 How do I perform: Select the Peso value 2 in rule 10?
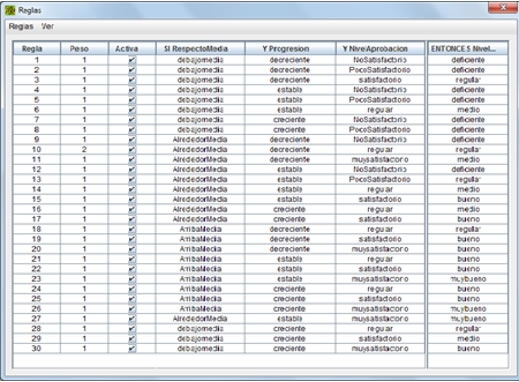[84, 150]
